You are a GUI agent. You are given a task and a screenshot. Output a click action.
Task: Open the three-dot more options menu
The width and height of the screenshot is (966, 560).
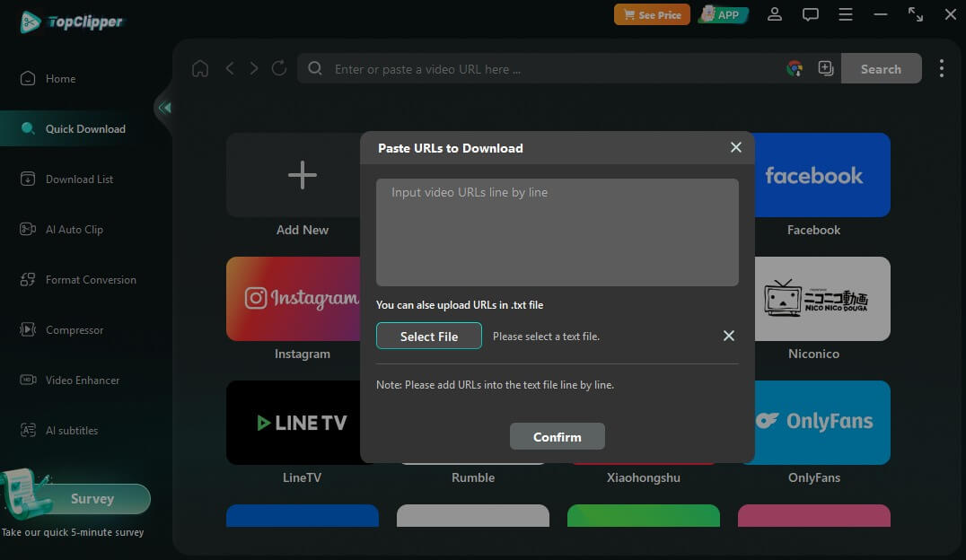[x=942, y=68]
